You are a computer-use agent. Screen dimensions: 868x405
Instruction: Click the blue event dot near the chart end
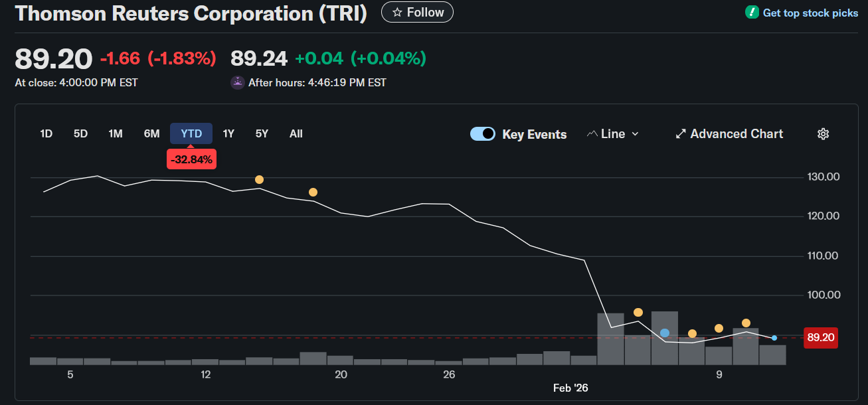(774, 338)
